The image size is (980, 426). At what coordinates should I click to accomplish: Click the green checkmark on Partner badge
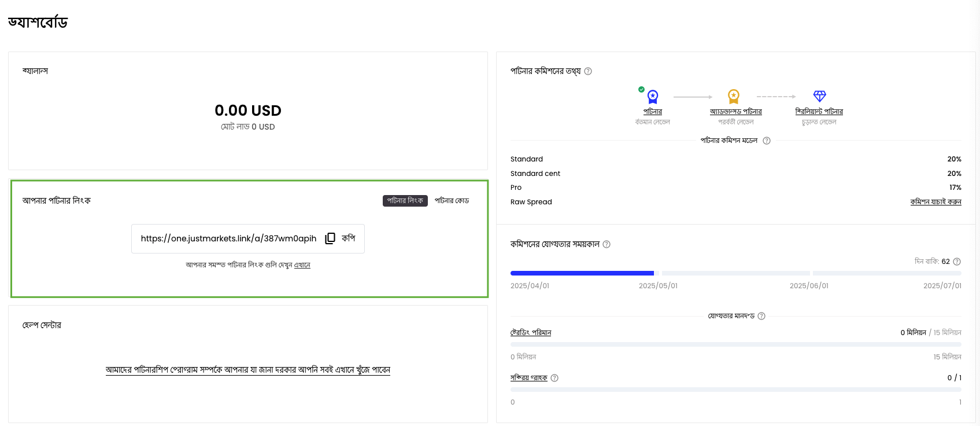pyautogui.click(x=641, y=89)
